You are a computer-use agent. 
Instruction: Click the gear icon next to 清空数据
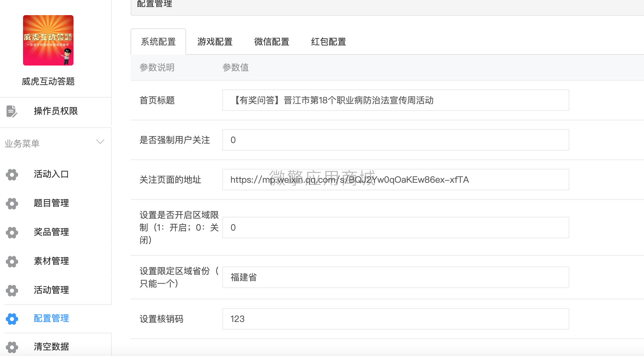(12, 347)
